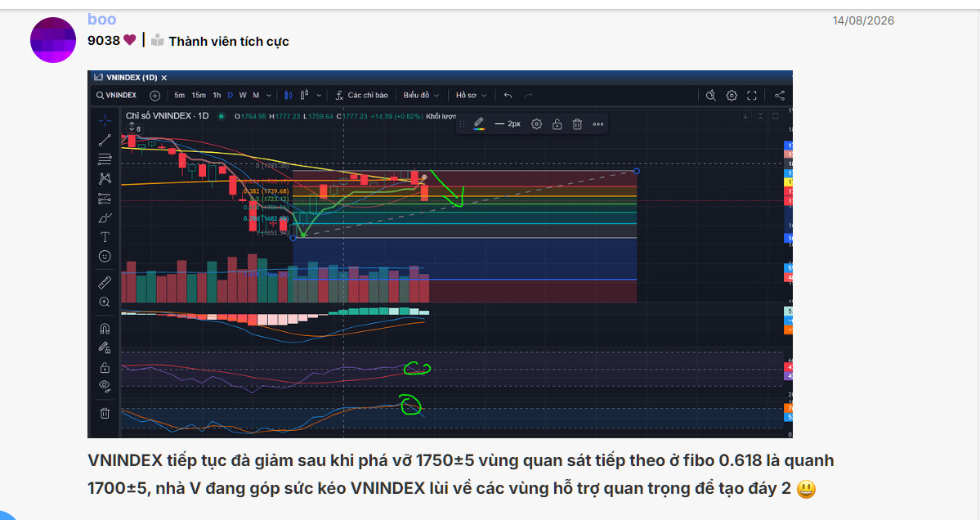Change drawing color with the pencil swatch
Viewport: 980px width, 520px height.
[x=479, y=123]
